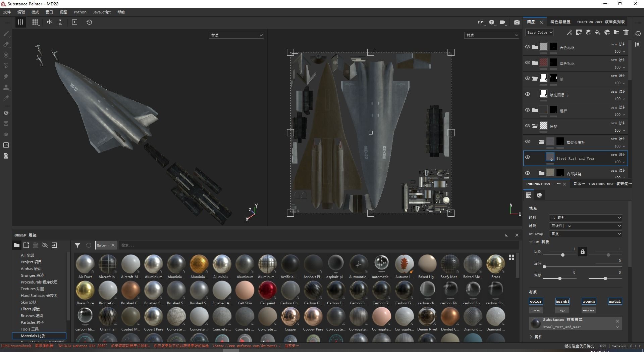Open the material sphere properties icon
Screen dimensions: 644x352
click(539, 195)
